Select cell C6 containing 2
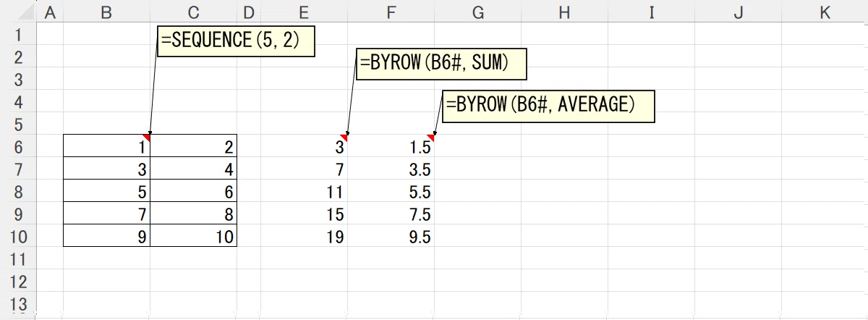This screenshot has height=320, width=868. pos(193,146)
